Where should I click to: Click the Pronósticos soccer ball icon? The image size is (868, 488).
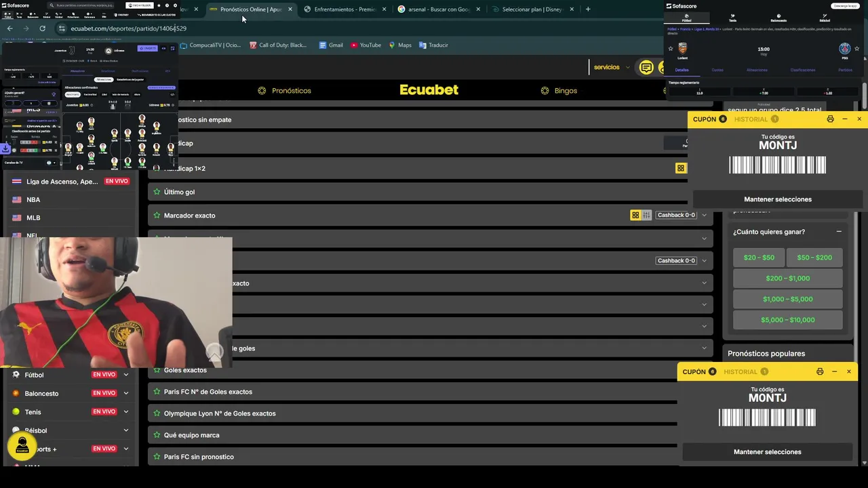262,91
